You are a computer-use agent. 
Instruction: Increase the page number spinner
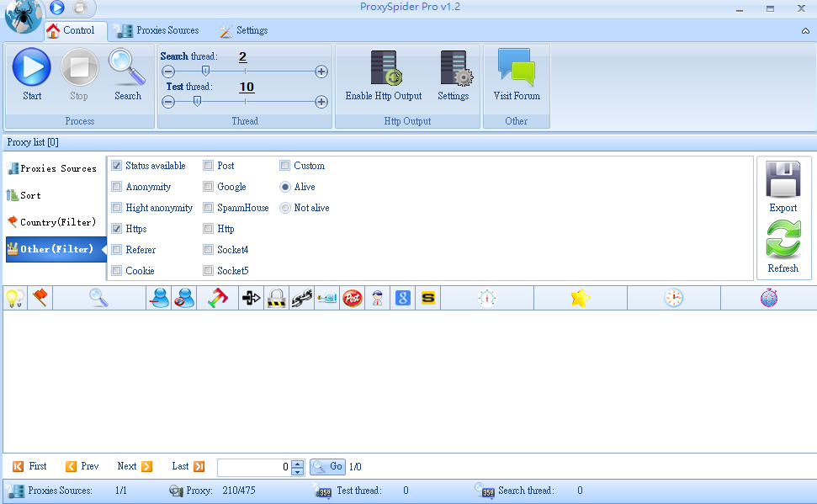click(x=297, y=463)
